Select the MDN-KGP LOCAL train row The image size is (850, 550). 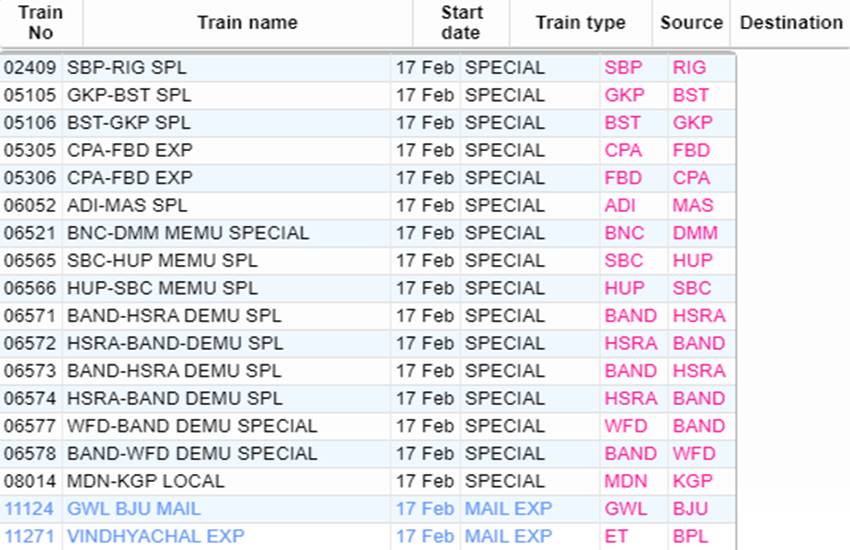click(x=368, y=481)
